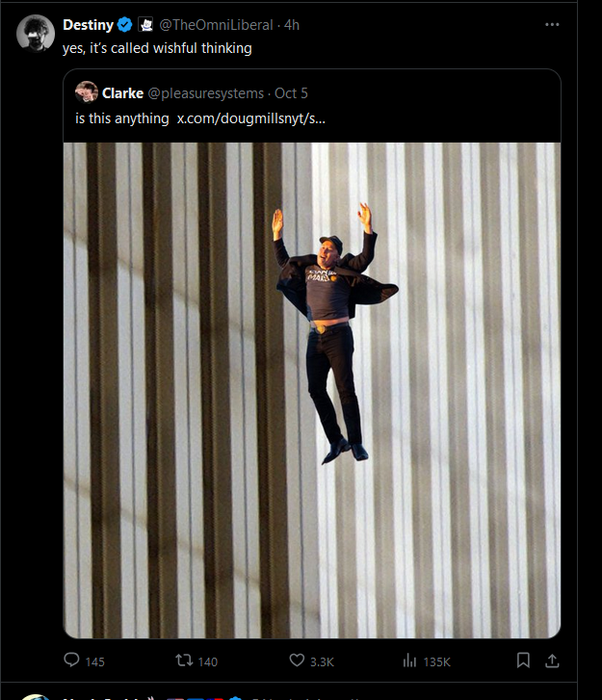Screen dimensions: 602x700
Task: Visit the @TheOmniLiberal handle
Action: point(216,25)
